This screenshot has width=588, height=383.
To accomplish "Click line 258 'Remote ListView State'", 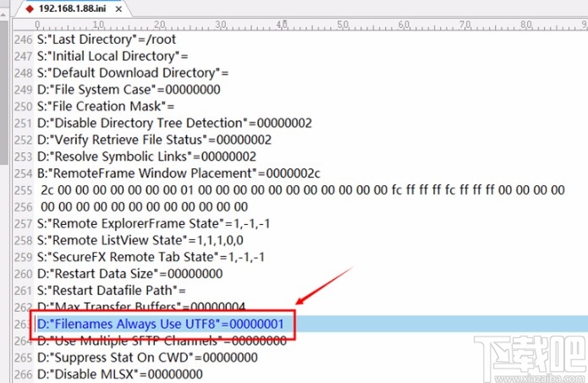I will (140, 240).
